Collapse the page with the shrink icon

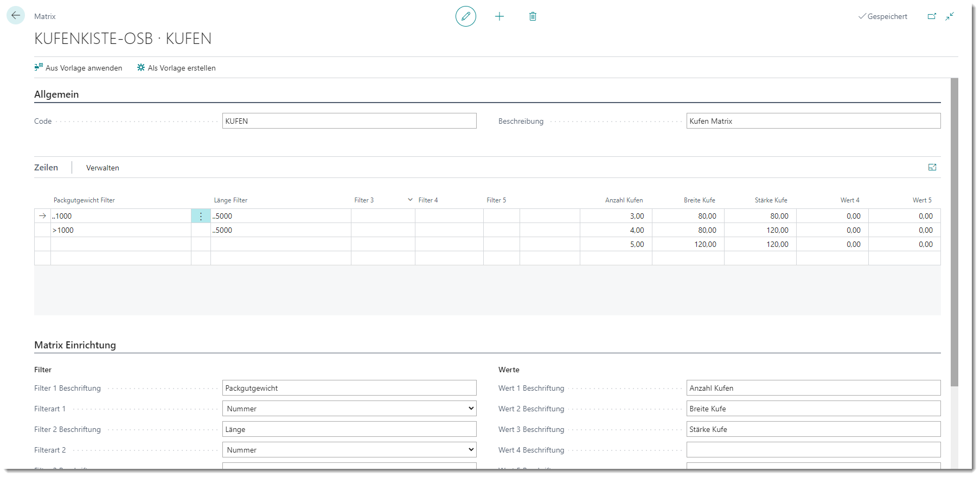tap(950, 16)
